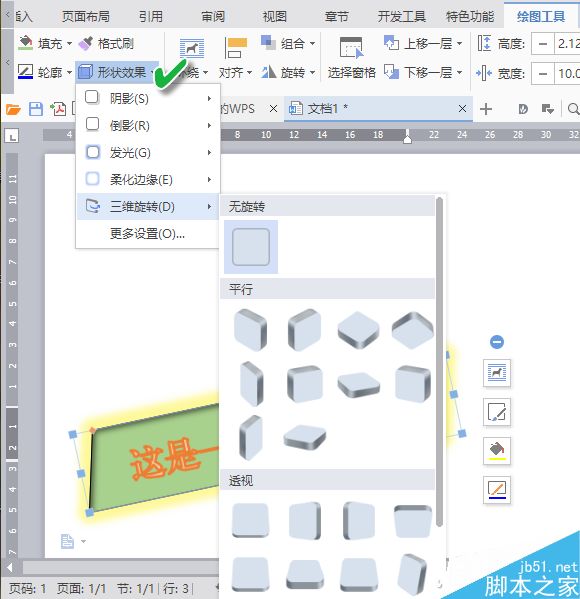Click the export to PDF icon
The image size is (580, 599).
[58, 109]
